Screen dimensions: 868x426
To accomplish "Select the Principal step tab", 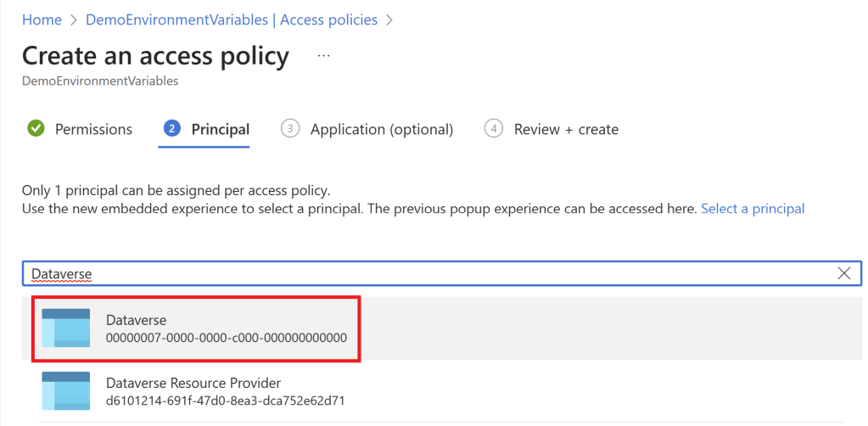I will pos(220,129).
